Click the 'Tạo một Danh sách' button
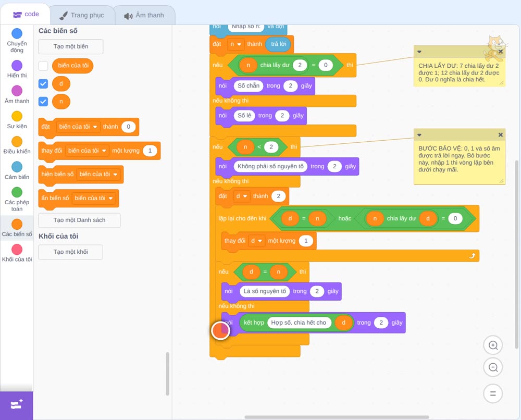This screenshot has height=420, width=521. [x=79, y=220]
